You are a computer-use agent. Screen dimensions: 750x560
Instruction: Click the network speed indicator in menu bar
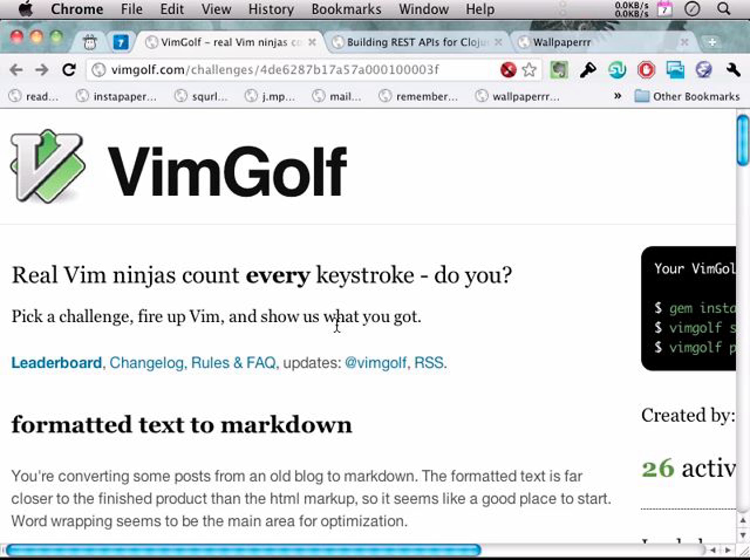point(632,9)
